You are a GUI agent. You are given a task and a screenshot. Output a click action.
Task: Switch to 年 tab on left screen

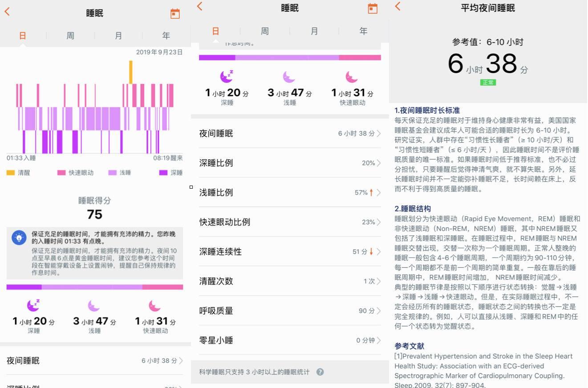[166, 36]
